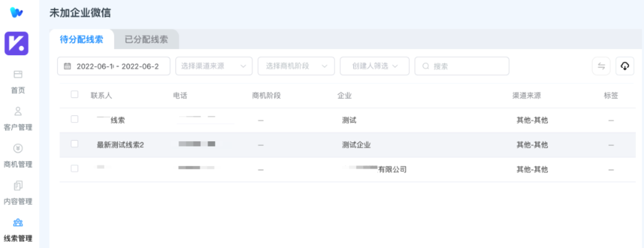
Task: Select 线索管理 in the sidebar
Action: pyautogui.click(x=18, y=229)
